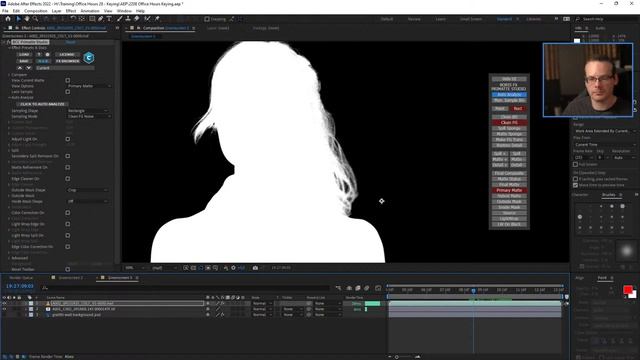The height and width of the screenshot is (360, 640).
Task: Select the Brush tool
Action: coord(120,19)
